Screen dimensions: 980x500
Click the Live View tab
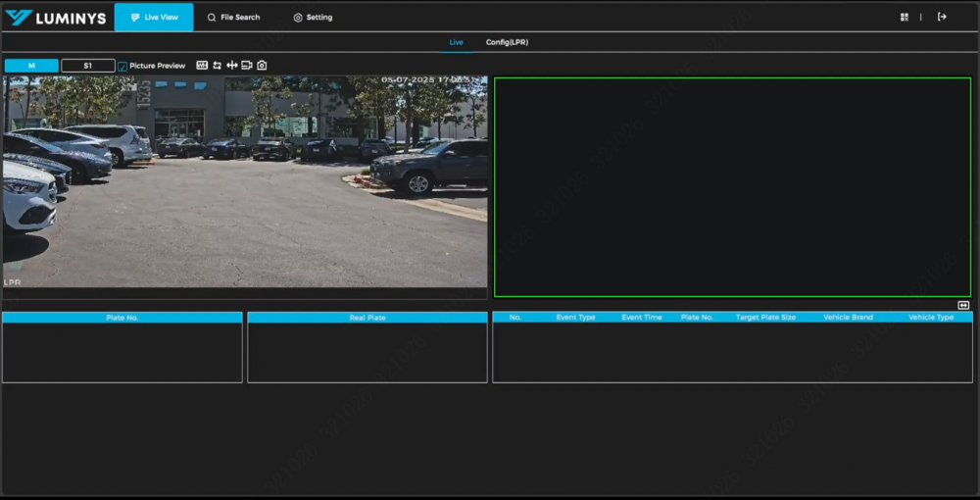coord(154,17)
